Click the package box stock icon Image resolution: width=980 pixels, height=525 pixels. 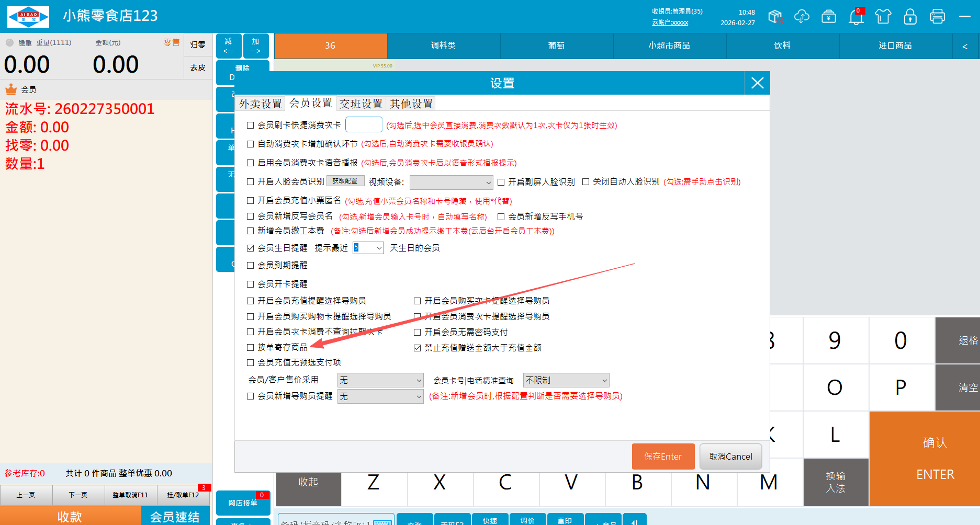pos(775,17)
